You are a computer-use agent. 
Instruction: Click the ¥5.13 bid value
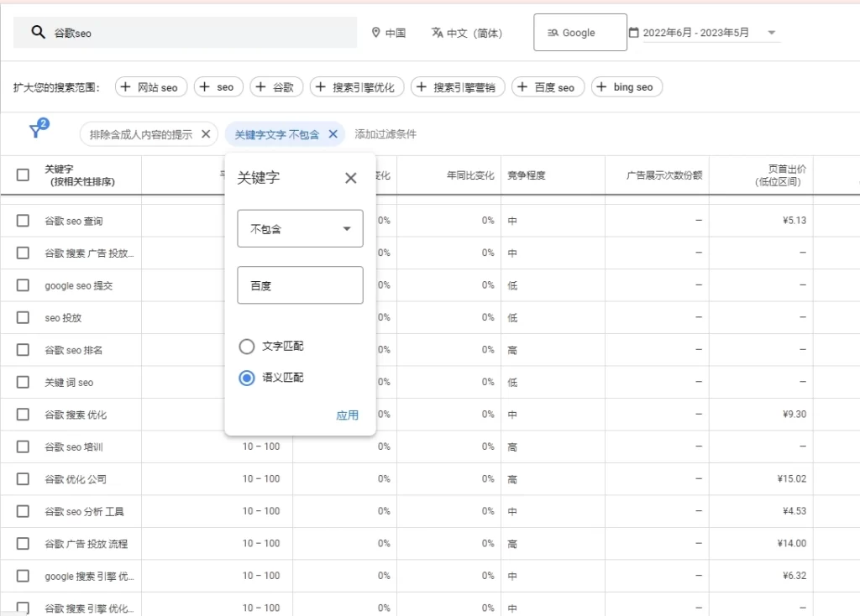coord(794,221)
